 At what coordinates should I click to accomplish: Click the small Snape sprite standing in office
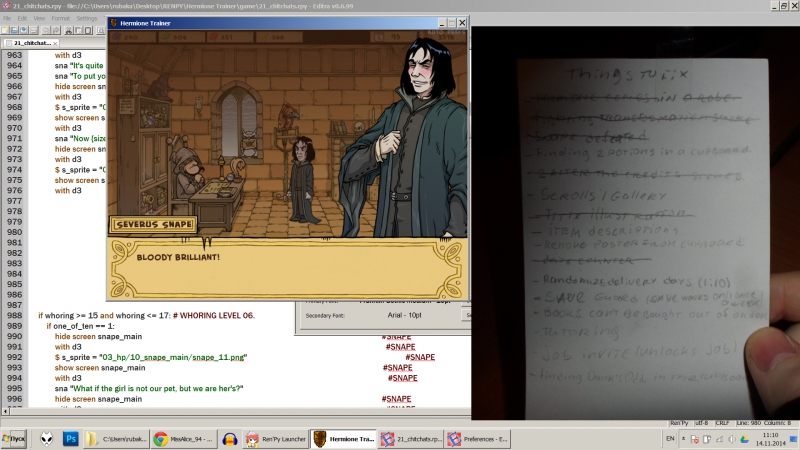304,180
